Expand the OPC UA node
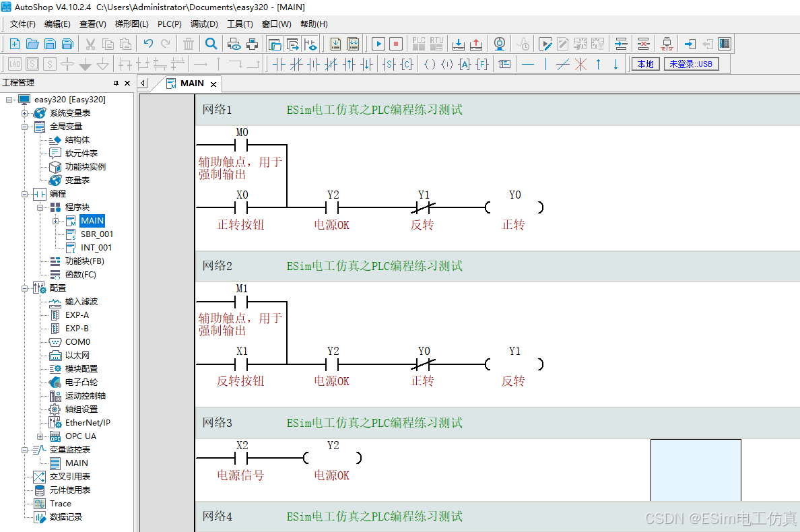 (x=40, y=436)
